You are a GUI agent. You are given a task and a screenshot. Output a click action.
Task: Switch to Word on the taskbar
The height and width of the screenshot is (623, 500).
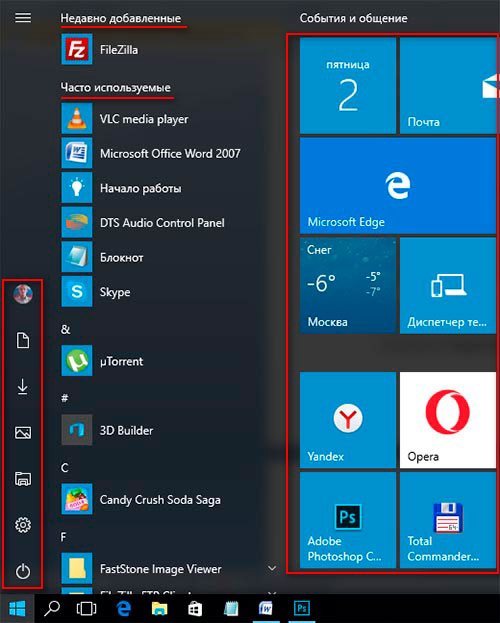(x=266, y=608)
